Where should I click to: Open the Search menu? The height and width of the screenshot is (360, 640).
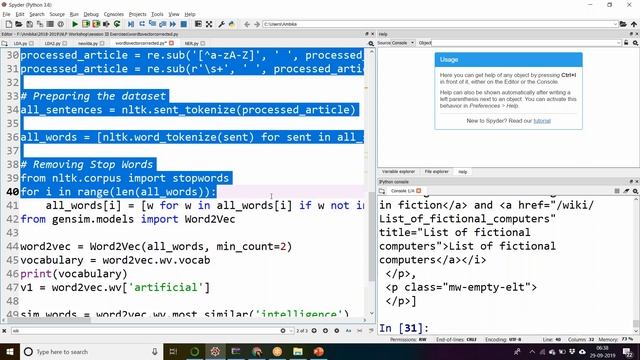point(37,14)
